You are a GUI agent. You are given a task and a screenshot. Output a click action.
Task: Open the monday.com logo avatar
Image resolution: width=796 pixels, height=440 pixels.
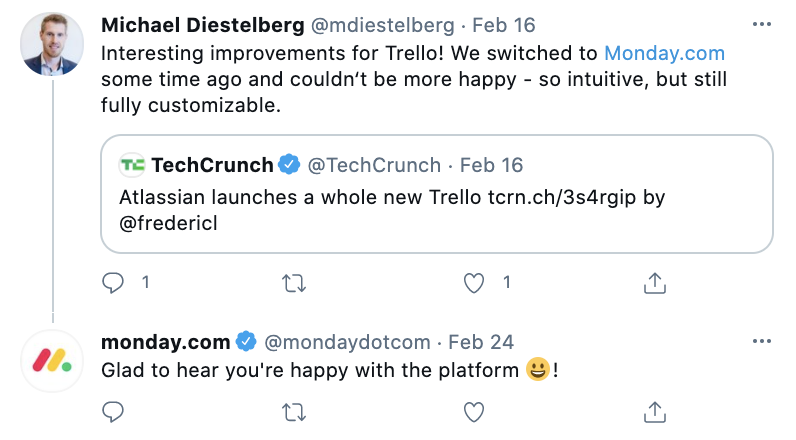click(51, 361)
